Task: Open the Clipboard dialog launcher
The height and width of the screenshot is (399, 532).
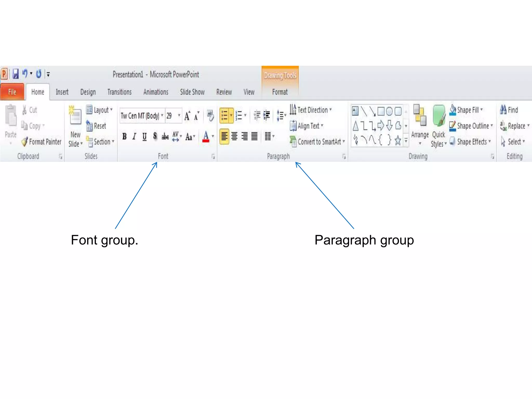Action: click(x=61, y=156)
